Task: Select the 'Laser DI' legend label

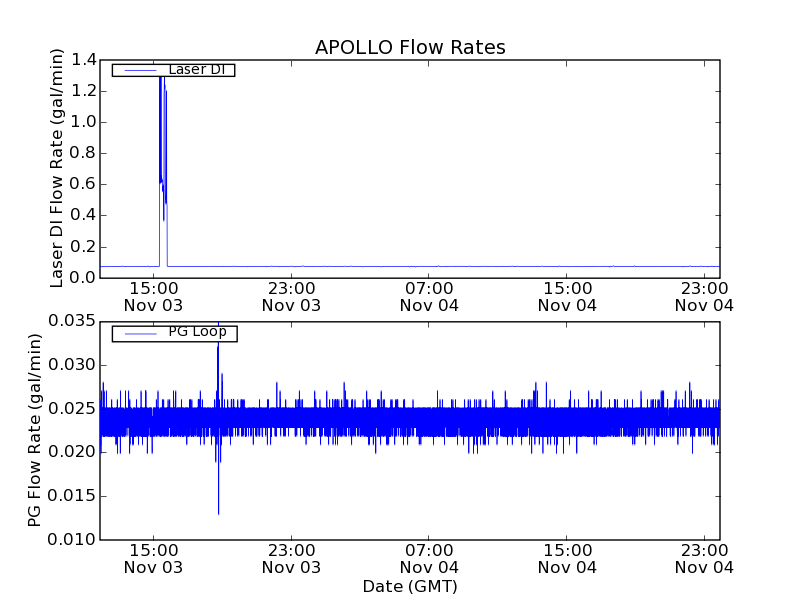Action: (x=197, y=69)
